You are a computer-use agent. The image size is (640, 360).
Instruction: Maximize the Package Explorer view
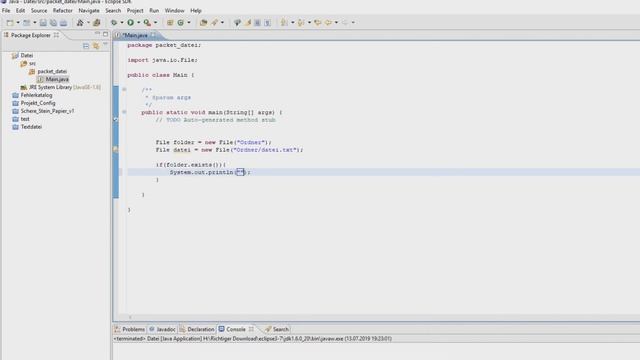tap(106, 34)
